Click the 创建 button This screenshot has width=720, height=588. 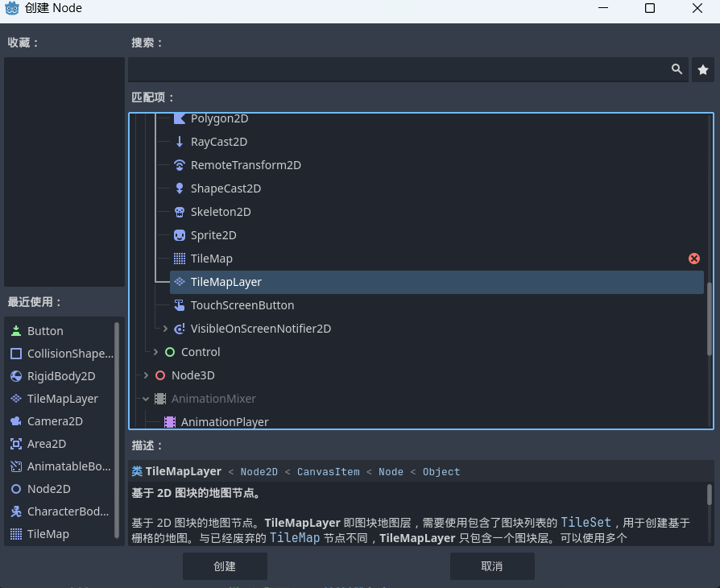pos(225,566)
